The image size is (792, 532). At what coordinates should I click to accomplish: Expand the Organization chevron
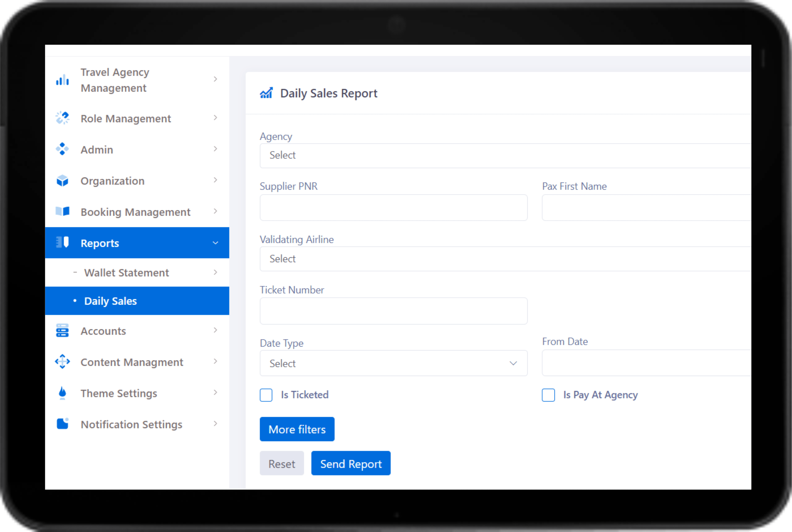click(215, 180)
